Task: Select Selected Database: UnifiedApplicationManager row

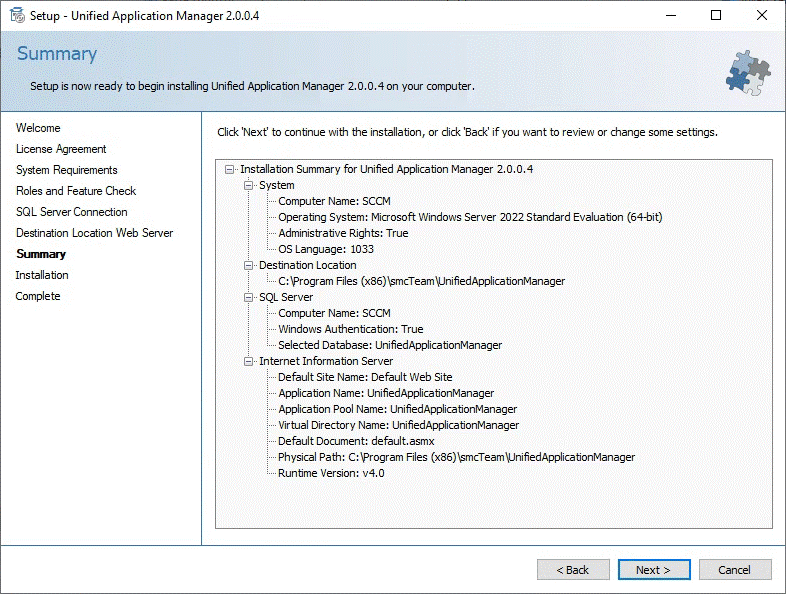Action: [x=390, y=345]
